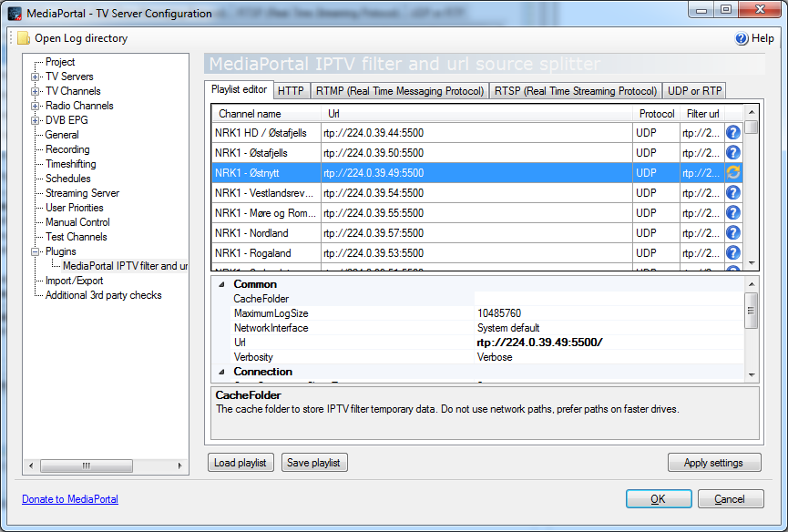Click the tree panel horizontal scrollbar thumb

click(87, 465)
